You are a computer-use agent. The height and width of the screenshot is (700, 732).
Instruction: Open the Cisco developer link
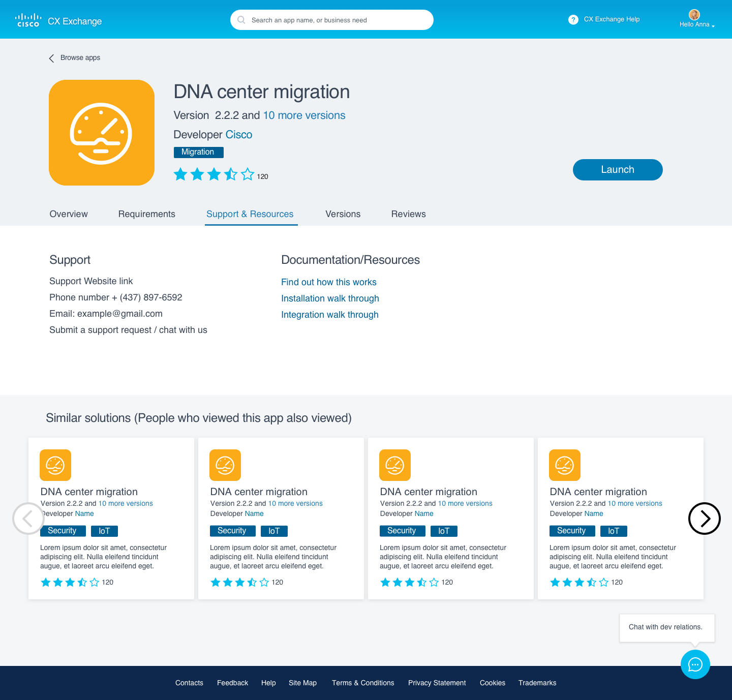(x=239, y=135)
